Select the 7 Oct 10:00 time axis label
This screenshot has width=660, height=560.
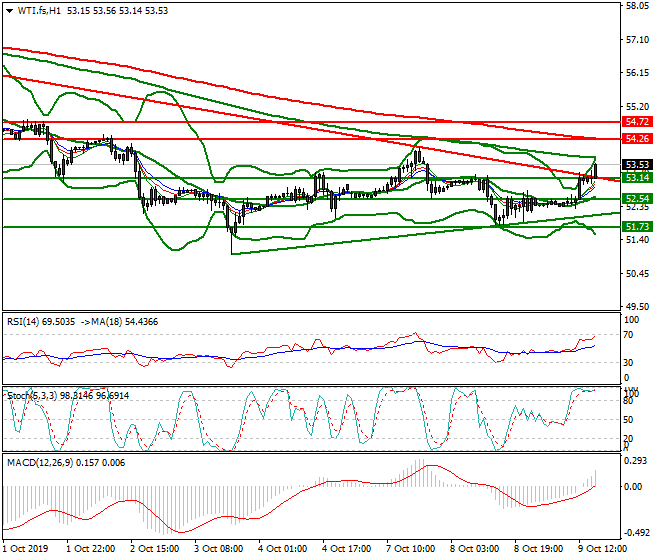(410, 549)
